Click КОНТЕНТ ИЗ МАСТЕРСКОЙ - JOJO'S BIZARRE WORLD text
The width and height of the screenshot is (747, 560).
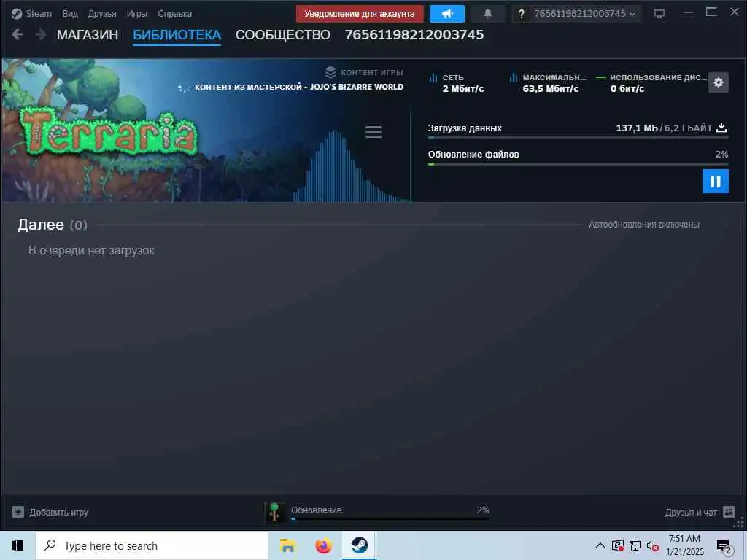pos(298,87)
